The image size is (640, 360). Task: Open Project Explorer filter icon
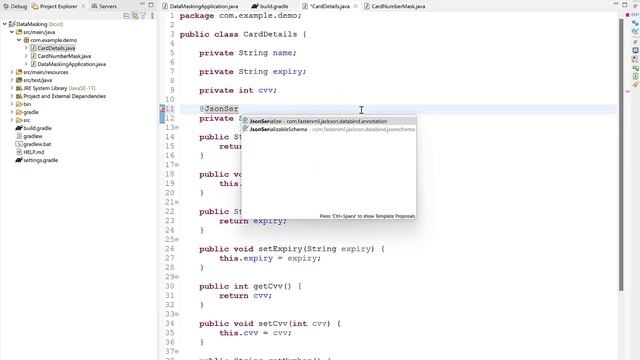pyautogui.click(x=143, y=16)
